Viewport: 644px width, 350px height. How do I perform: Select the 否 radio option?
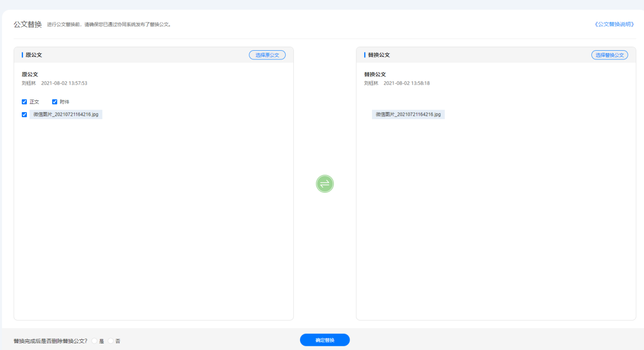[x=110, y=341]
